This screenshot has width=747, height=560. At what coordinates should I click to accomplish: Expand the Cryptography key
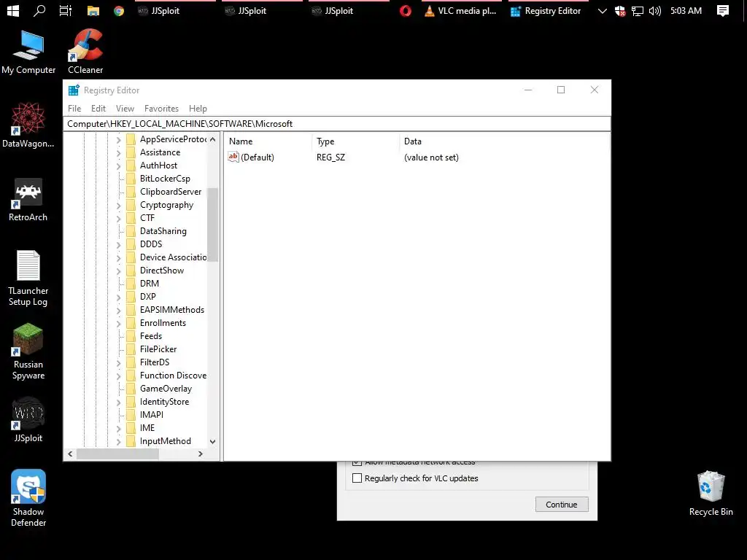coord(119,206)
